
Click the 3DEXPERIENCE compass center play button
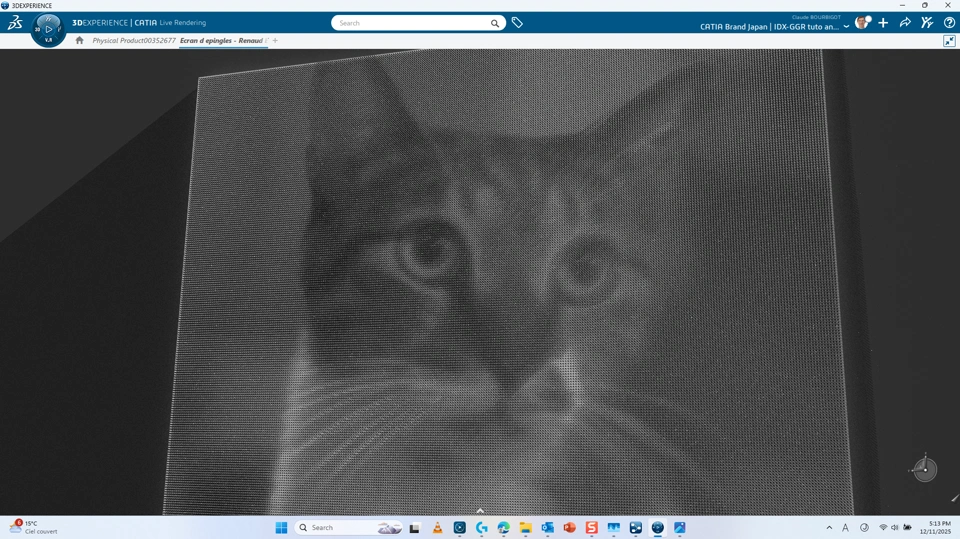point(49,29)
